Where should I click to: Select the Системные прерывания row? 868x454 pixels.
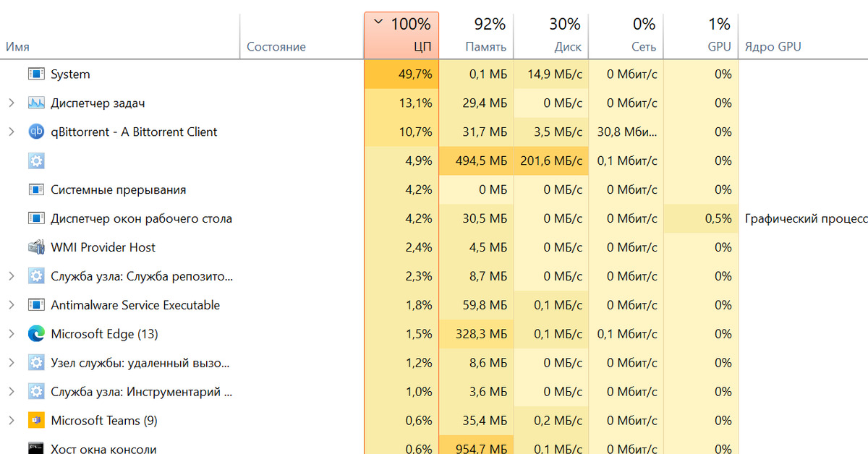(x=118, y=189)
